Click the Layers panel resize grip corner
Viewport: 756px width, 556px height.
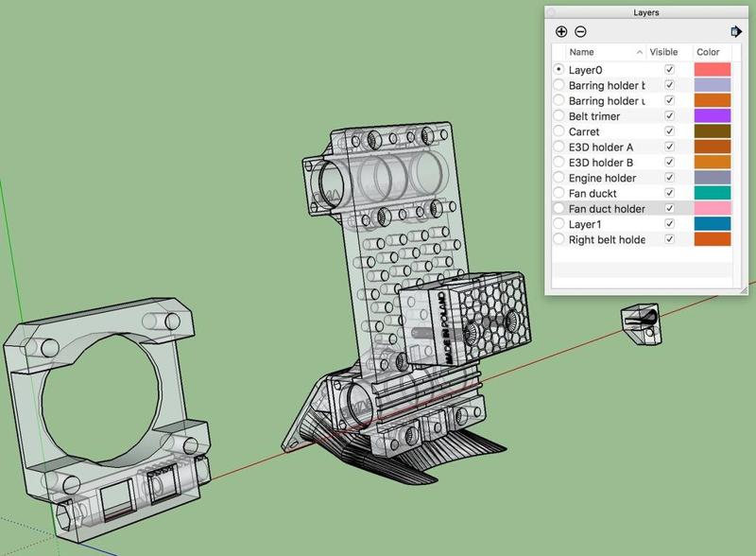744,290
